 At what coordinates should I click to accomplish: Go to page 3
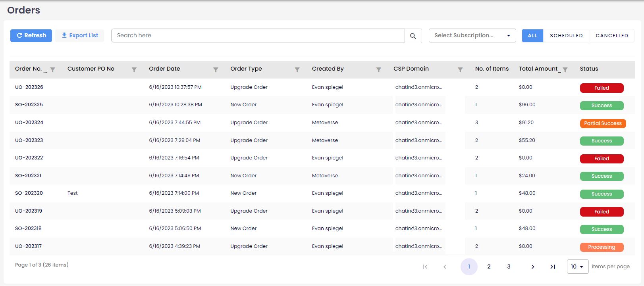pyautogui.click(x=509, y=267)
